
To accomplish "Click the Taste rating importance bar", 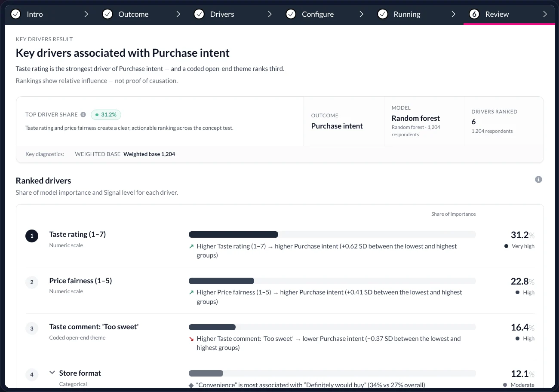I will (332, 234).
